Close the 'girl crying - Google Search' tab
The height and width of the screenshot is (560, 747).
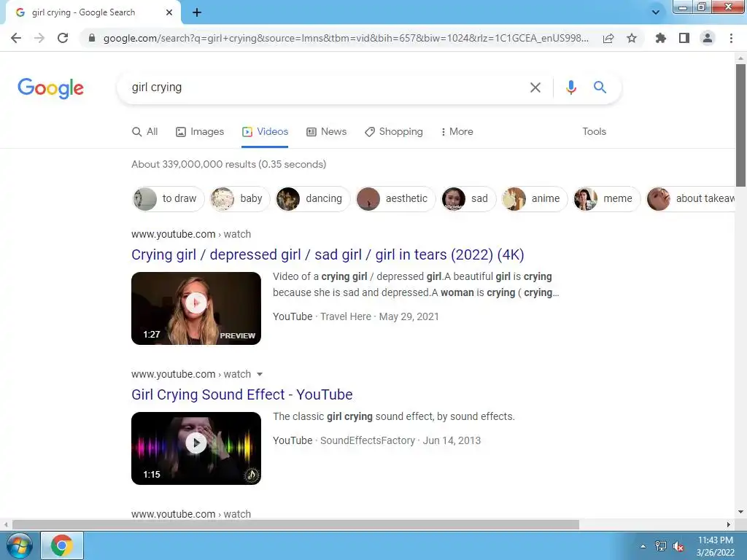coord(169,12)
